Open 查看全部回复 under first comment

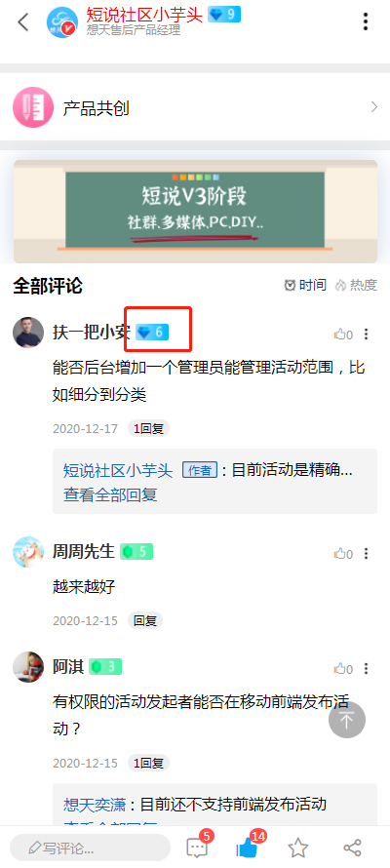110,494
